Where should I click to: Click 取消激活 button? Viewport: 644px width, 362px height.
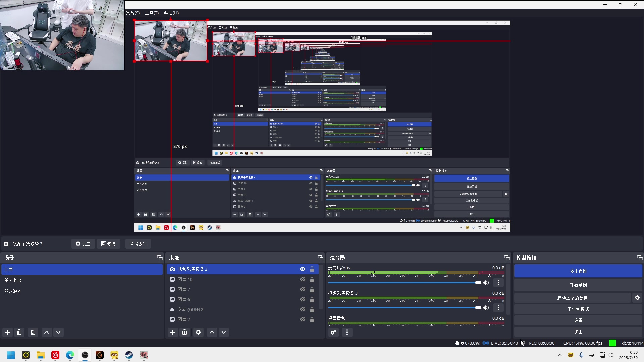138,244
